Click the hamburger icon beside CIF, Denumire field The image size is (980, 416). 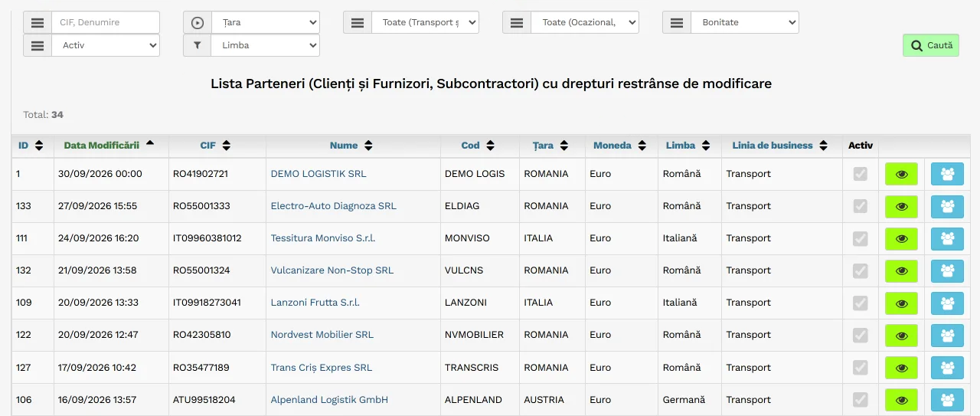pos(38,22)
